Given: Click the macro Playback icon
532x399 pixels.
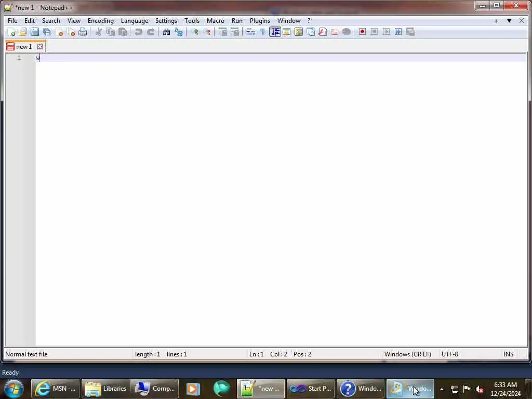Looking at the screenshot, I should coord(386,32).
